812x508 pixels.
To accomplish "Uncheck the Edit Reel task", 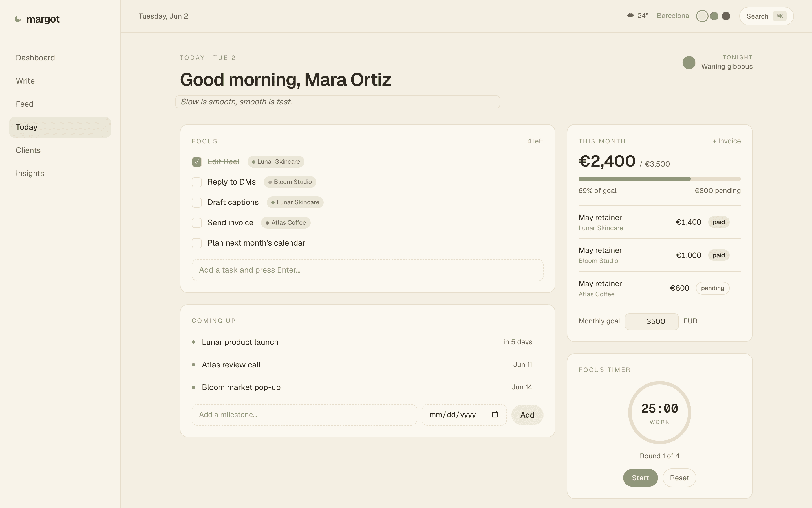I will click(197, 162).
